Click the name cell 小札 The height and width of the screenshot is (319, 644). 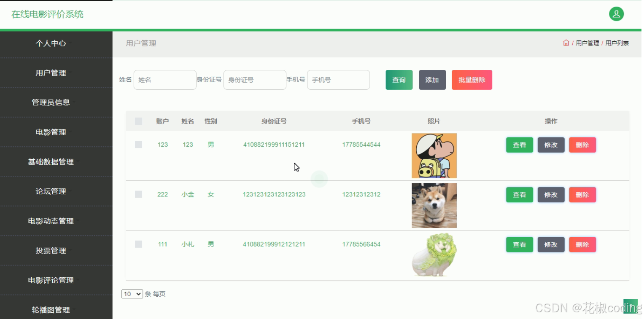tap(188, 244)
